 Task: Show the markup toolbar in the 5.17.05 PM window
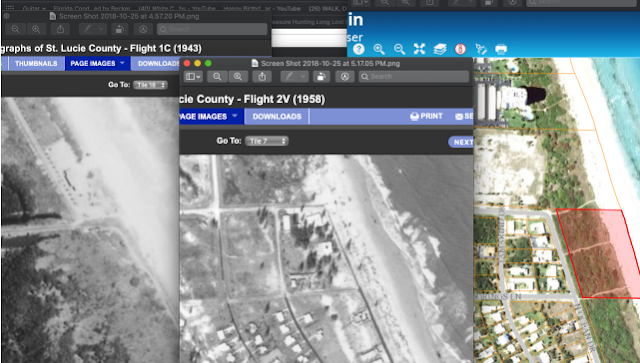pyautogui.click(x=345, y=77)
